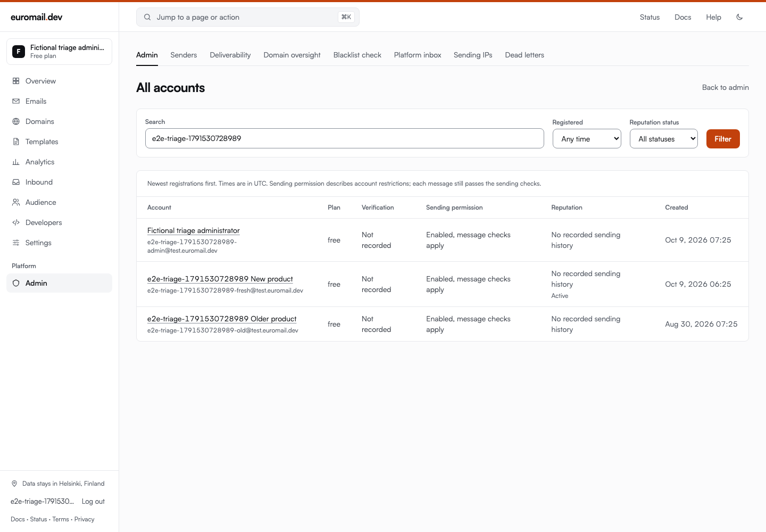Open footer Status link in sidebar

click(38, 519)
